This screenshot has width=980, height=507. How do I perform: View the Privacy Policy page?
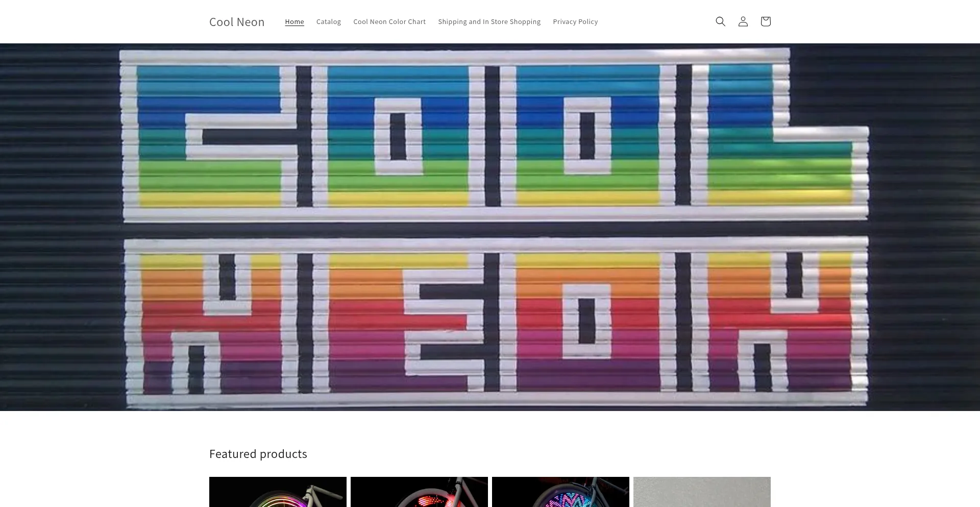pos(575,21)
